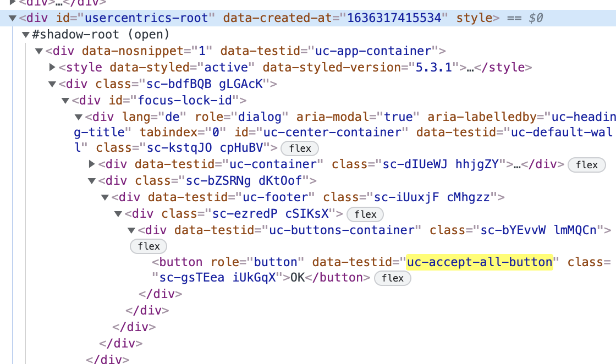Collapse the #shadow-root (open) node
Viewport: 616px width, 364px height.
[x=26, y=35]
